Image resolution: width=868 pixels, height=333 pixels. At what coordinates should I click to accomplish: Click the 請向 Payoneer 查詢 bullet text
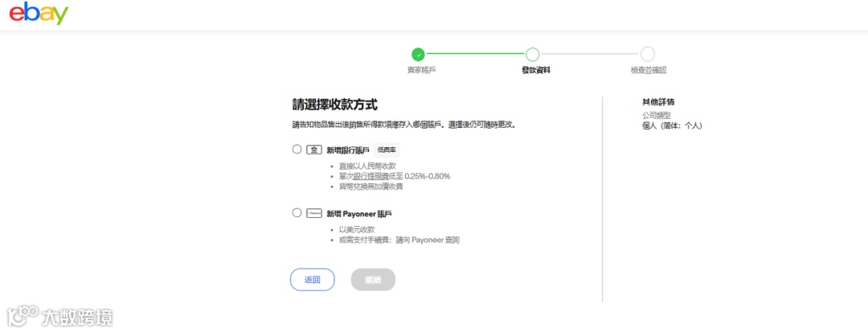point(428,240)
